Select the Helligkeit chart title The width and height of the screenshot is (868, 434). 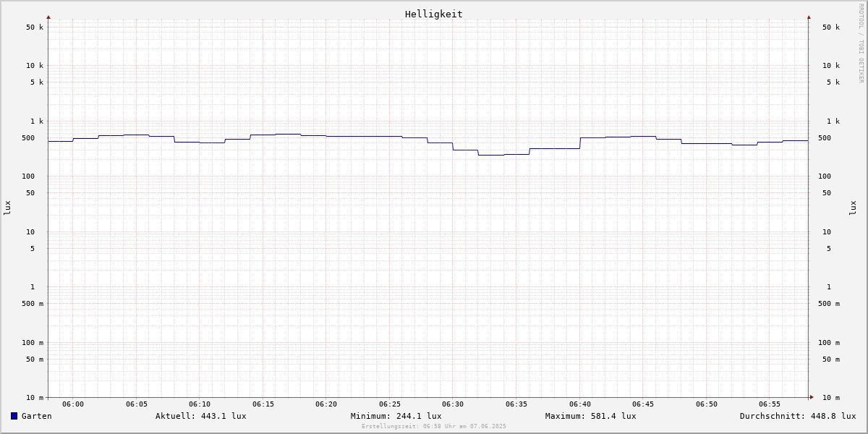click(x=434, y=14)
